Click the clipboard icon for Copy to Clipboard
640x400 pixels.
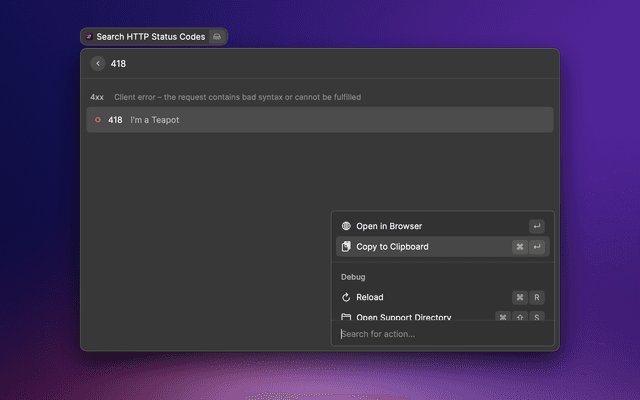346,247
